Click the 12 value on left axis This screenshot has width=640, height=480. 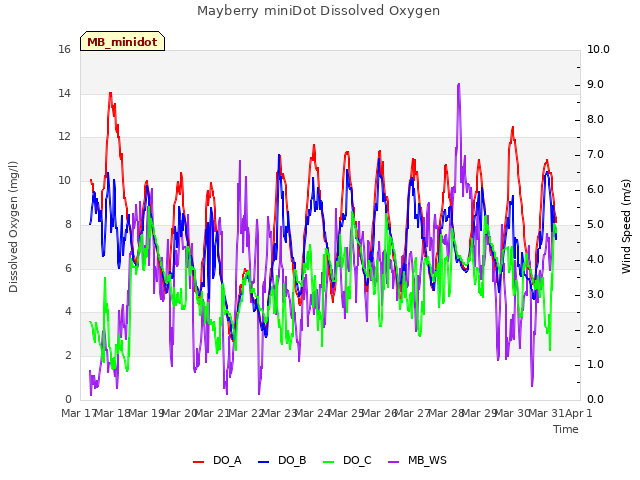(x=64, y=137)
